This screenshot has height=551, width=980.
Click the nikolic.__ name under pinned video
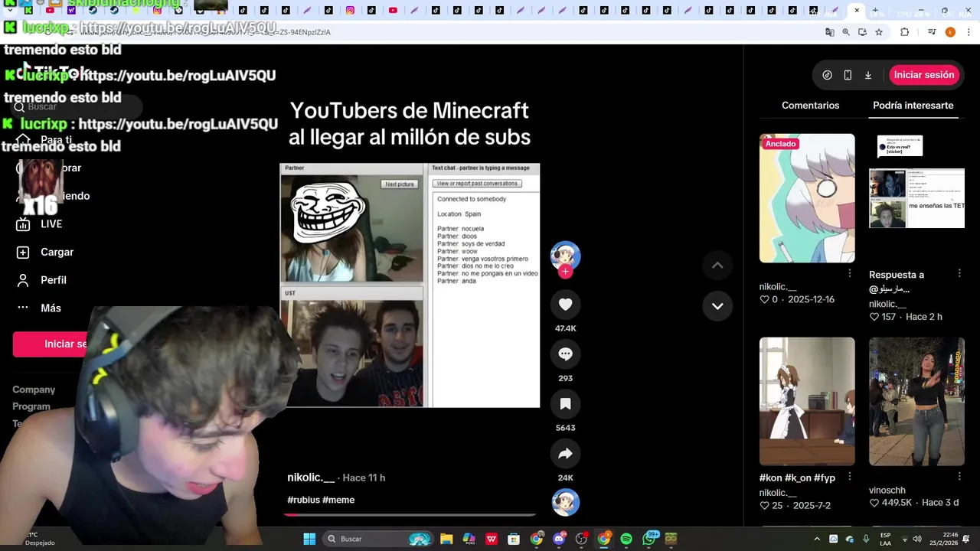pos(778,287)
